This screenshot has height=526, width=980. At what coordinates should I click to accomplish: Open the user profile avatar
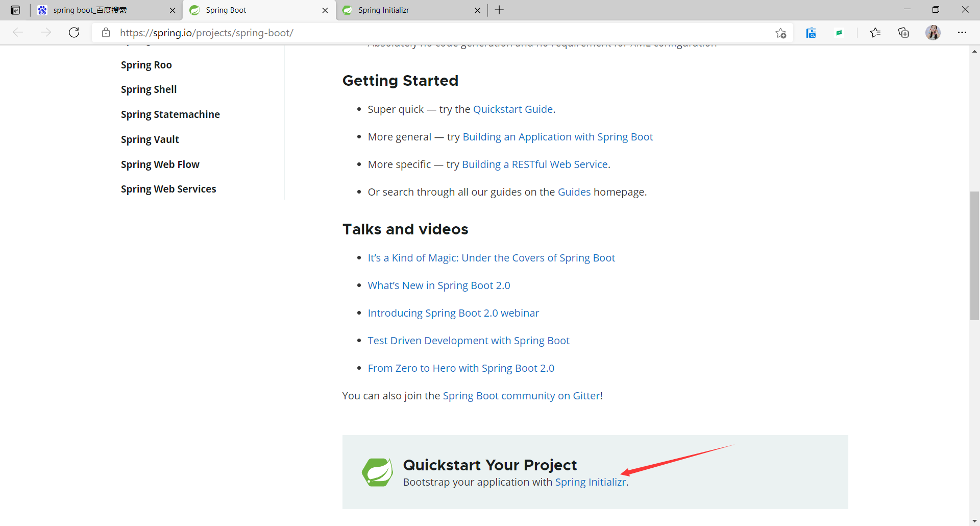(x=933, y=33)
